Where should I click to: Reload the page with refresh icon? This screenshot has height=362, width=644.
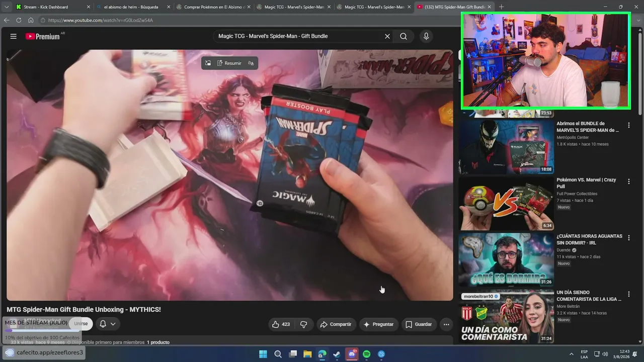[19, 20]
